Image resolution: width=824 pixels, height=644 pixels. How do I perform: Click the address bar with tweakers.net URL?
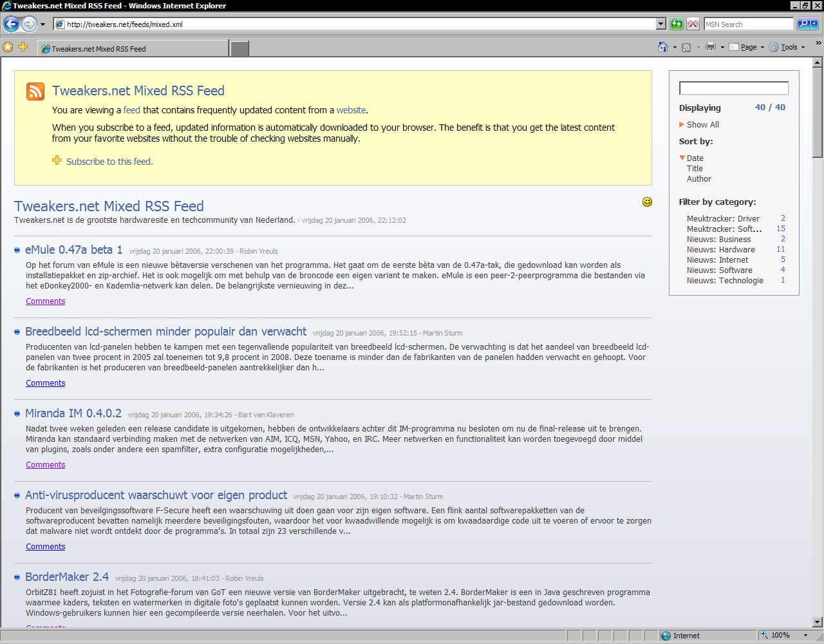(x=360, y=24)
